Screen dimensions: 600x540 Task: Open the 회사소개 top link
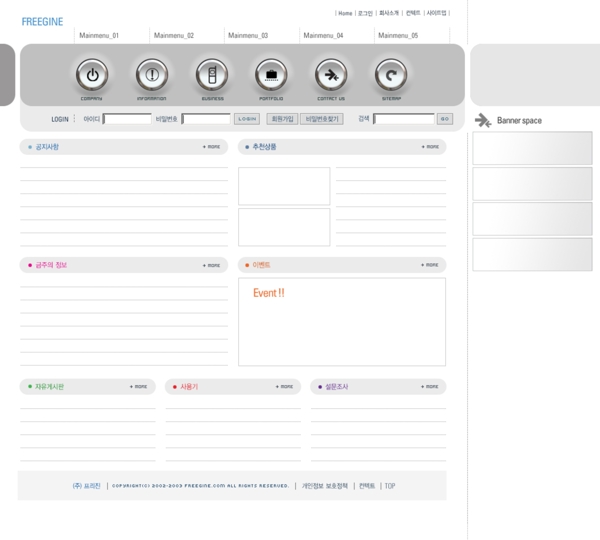point(389,13)
